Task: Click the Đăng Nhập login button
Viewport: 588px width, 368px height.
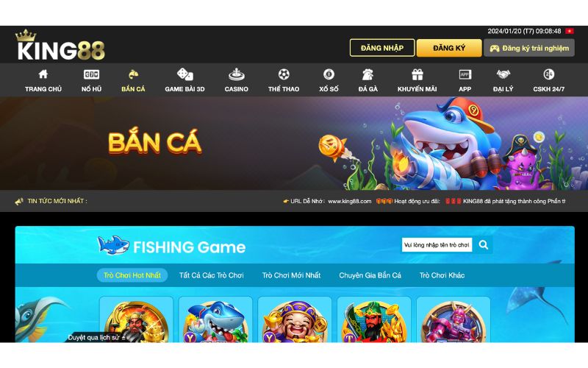Action: click(x=382, y=48)
